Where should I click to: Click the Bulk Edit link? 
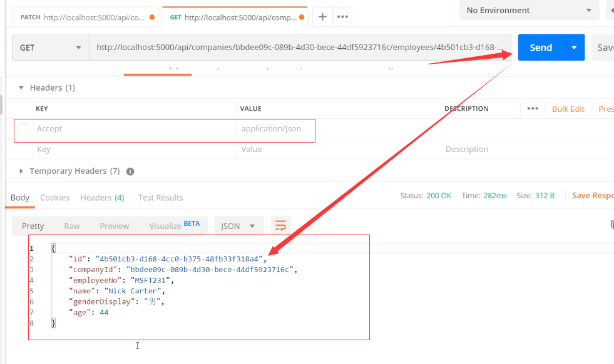click(568, 109)
